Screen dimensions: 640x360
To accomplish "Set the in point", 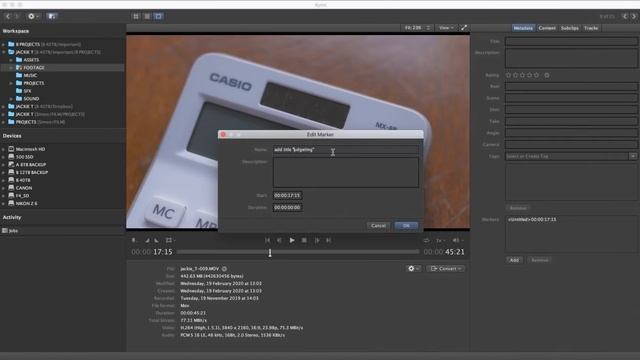I will [x=147, y=240].
